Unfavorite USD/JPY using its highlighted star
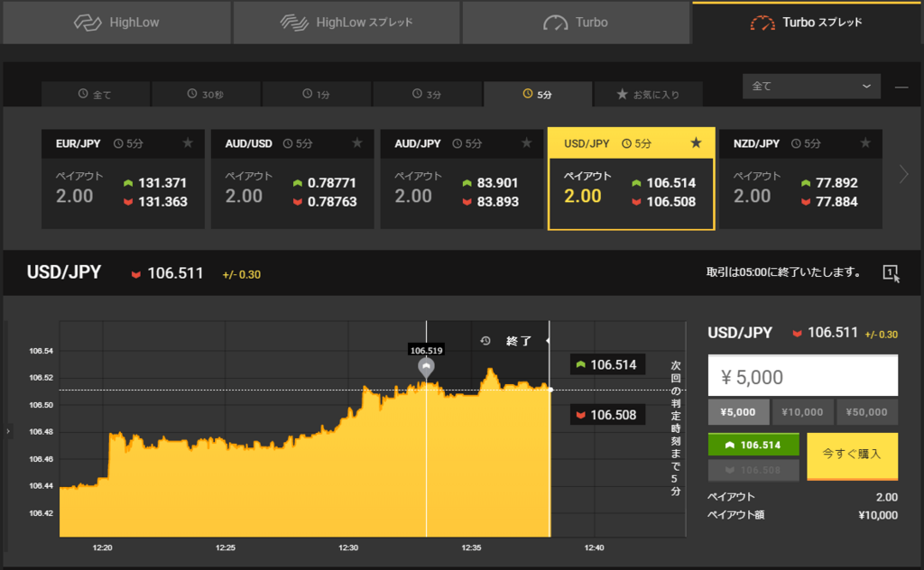 [697, 142]
